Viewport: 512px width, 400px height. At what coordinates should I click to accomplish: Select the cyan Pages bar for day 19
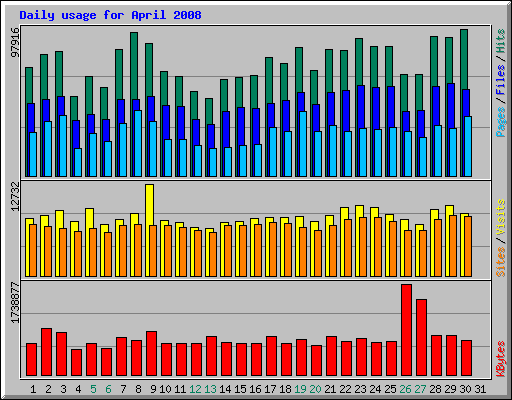pos(303,144)
